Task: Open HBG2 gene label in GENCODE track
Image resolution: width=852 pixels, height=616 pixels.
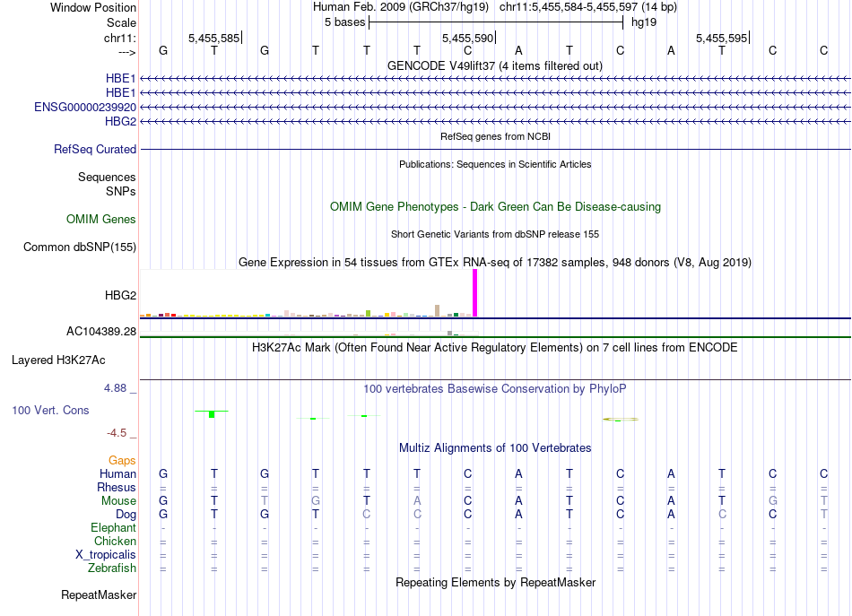Action: pos(121,121)
